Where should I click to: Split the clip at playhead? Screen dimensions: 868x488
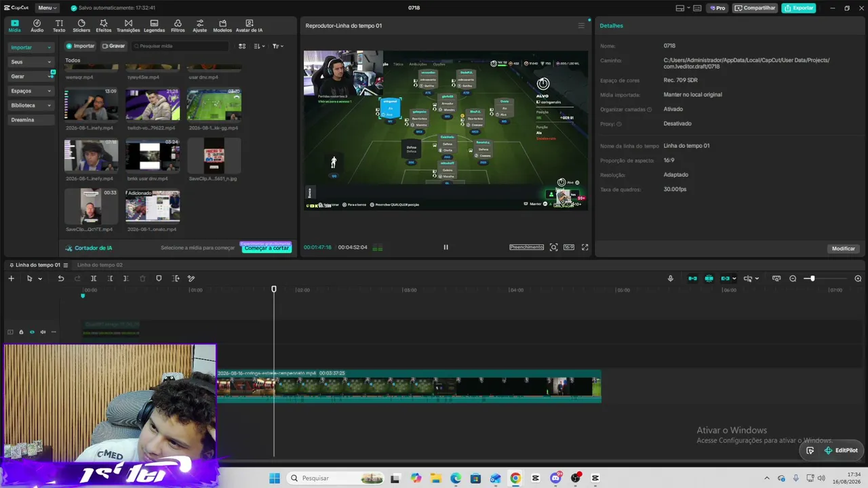click(94, 279)
